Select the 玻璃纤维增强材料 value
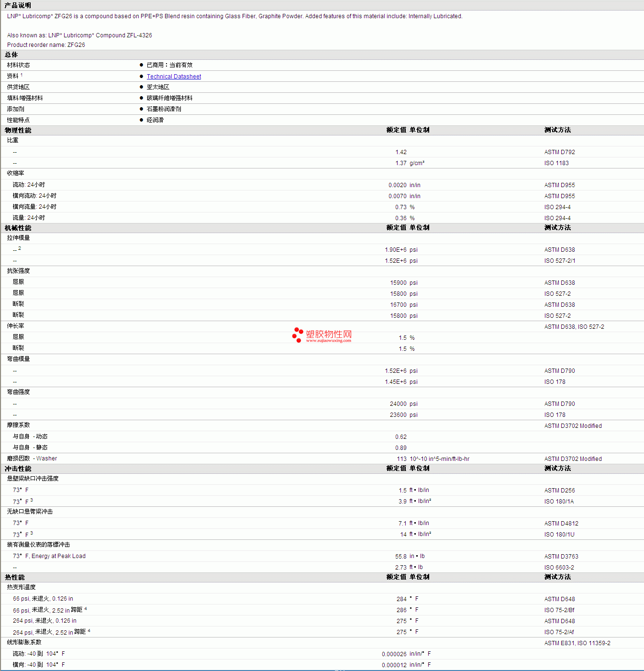 pyautogui.click(x=169, y=98)
